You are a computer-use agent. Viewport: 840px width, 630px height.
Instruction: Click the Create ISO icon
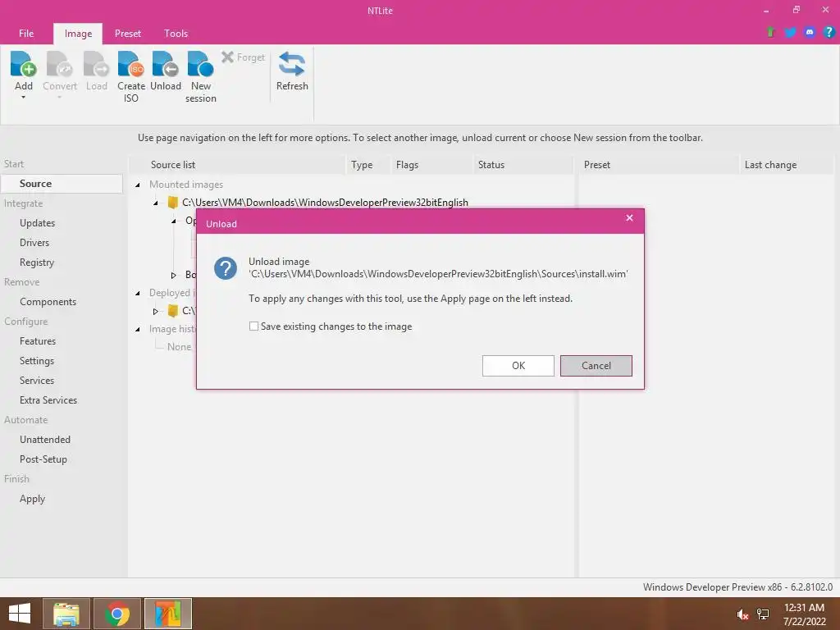(130, 64)
